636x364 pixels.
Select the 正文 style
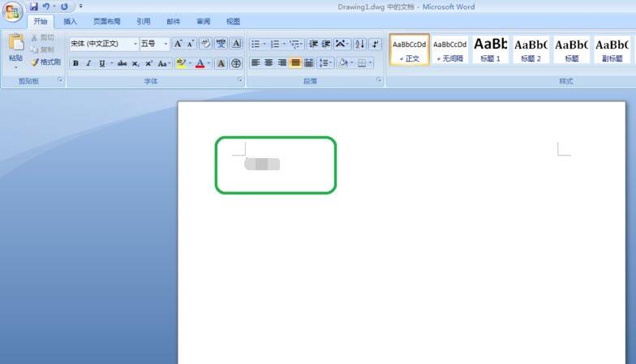409,49
